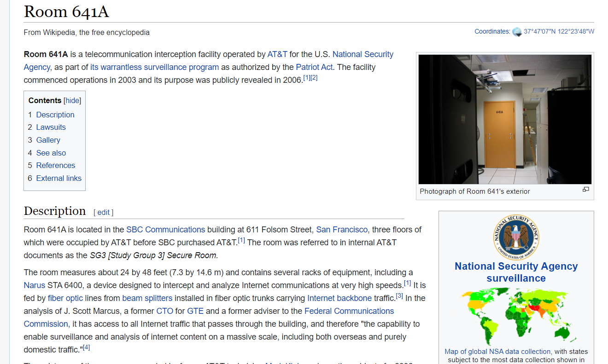Screen dimensions: 608x364
Task: Open its warrantless surveillance program link
Action: point(155,67)
